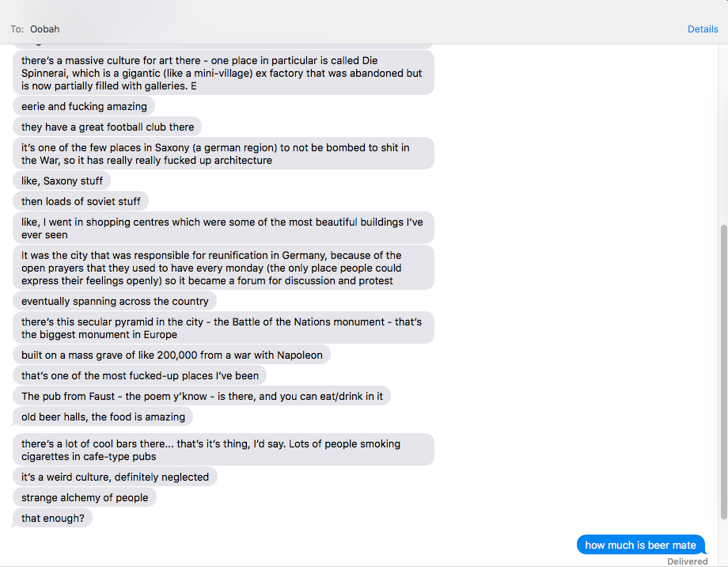The image size is (728, 567).
Task: Click the Oobah recipient name
Action: 45,29
